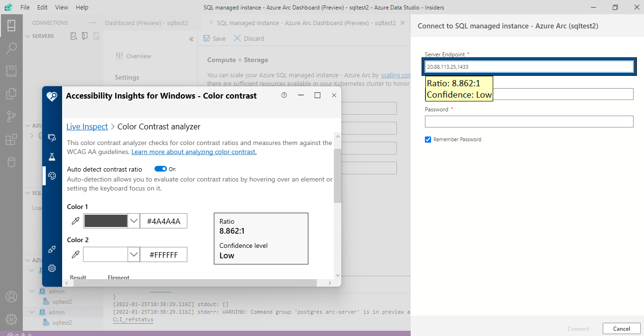The image size is (644, 336).
Task: Click the Cancel button in the connection dialog
Action: [x=621, y=328]
